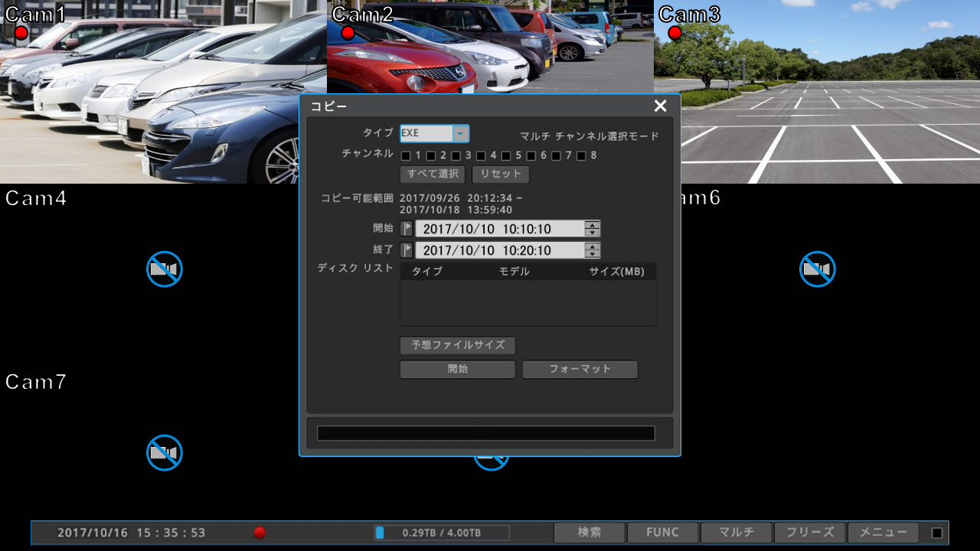The width and height of the screenshot is (980, 551).
Task: Click the Cam4 no-video camera icon
Action: point(165,269)
